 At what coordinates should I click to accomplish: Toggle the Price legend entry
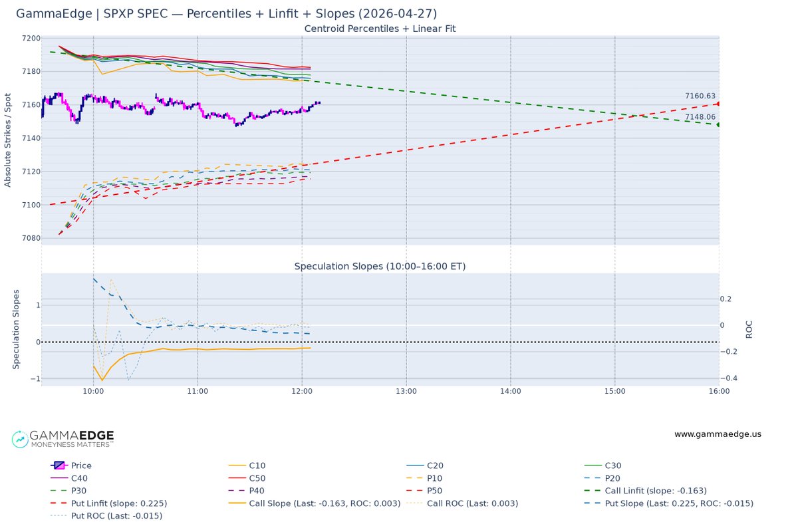pyautogui.click(x=71, y=465)
